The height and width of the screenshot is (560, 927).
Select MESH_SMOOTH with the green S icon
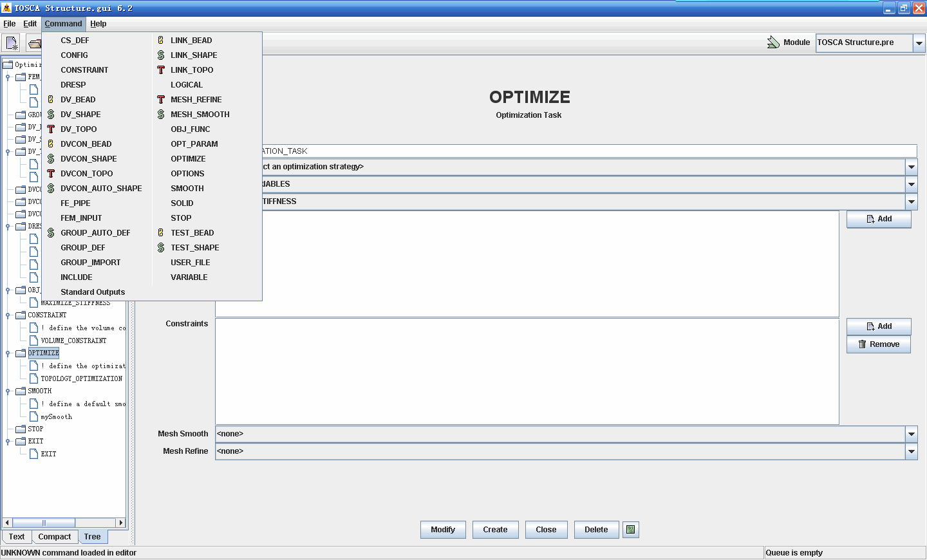200,115
